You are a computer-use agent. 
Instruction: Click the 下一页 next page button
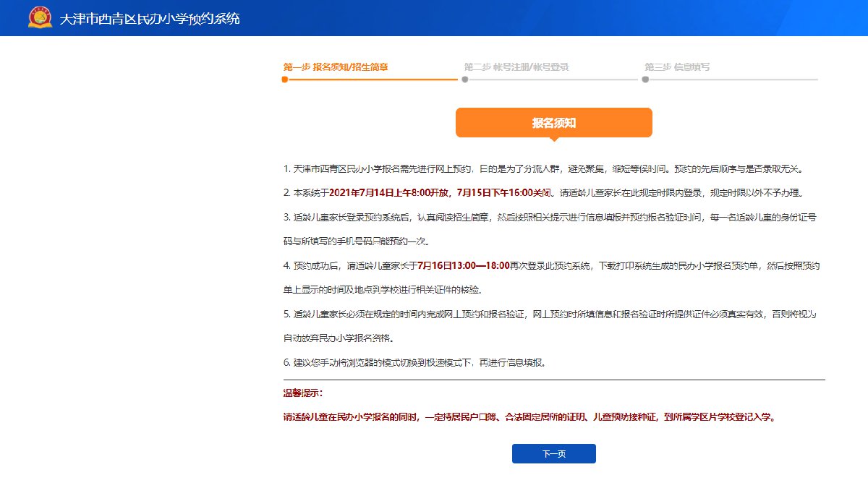click(x=553, y=454)
